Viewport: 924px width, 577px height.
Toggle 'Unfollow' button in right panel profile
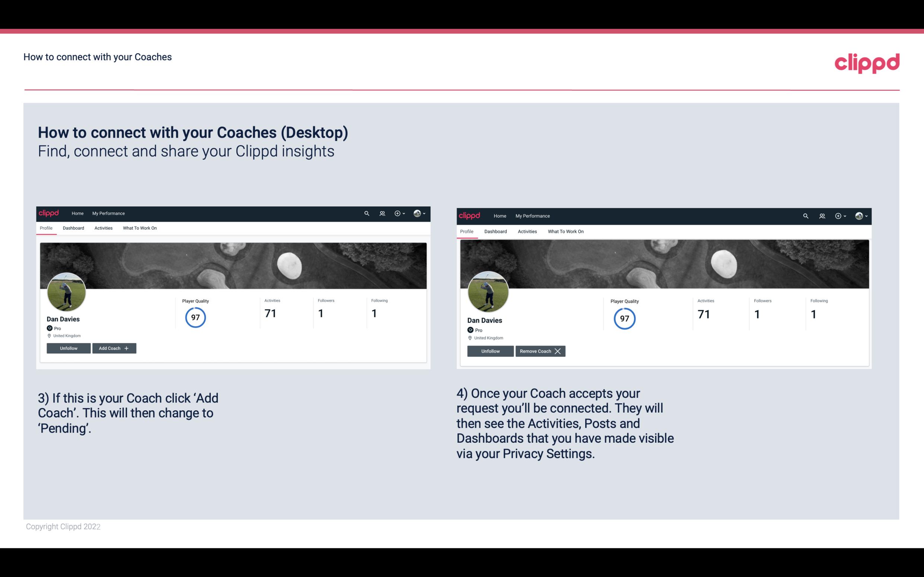click(490, 351)
